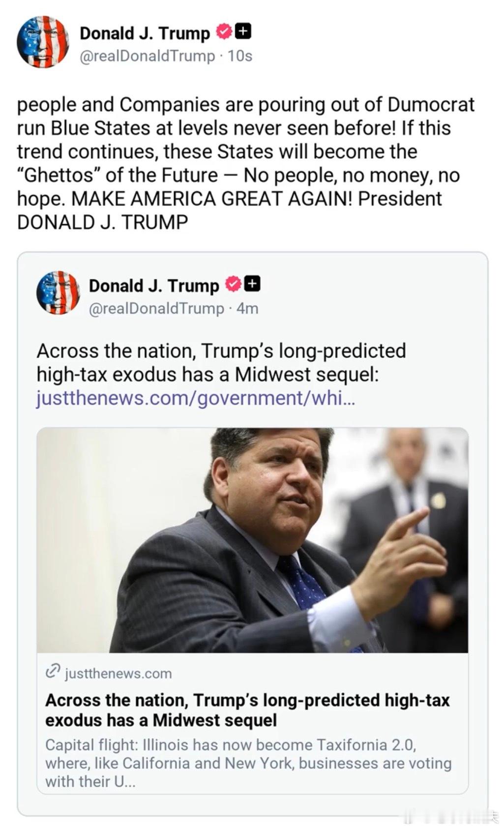Open @realDonaldTrump handle in top post

147,56
